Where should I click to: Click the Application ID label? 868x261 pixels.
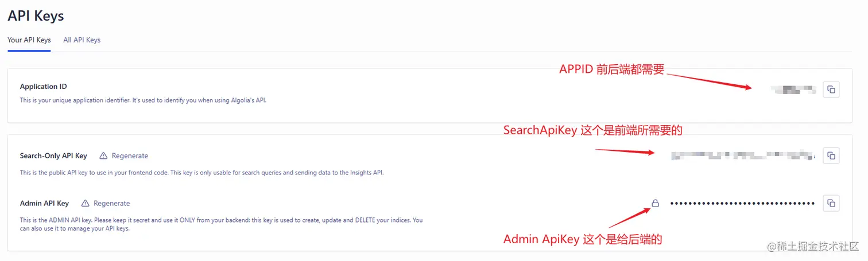pyautogui.click(x=44, y=87)
